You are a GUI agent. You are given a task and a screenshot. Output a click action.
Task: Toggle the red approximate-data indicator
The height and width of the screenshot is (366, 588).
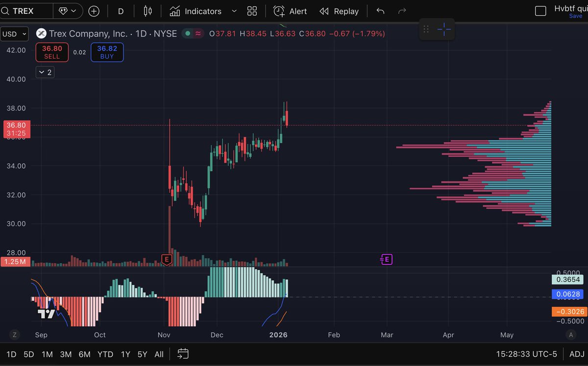coord(198,33)
